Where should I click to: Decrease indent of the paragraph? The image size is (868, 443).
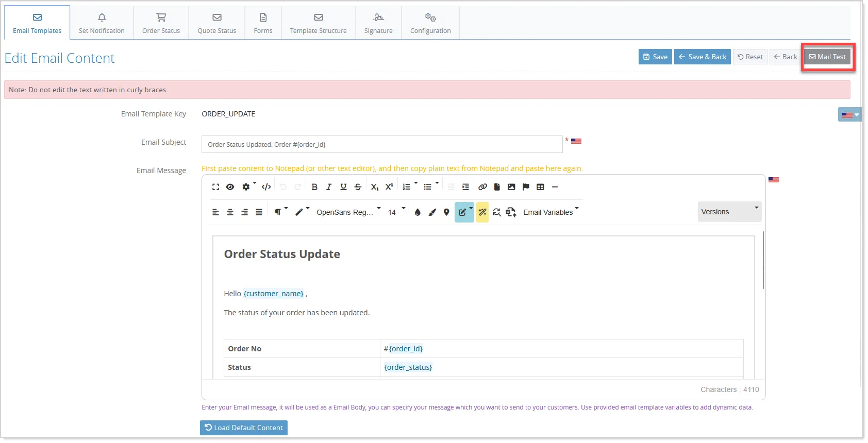coord(451,187)
